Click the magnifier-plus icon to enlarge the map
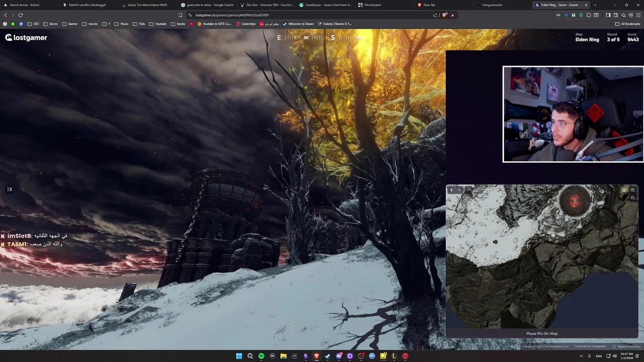Screen dimensions: 644x362 click(633, 190)
